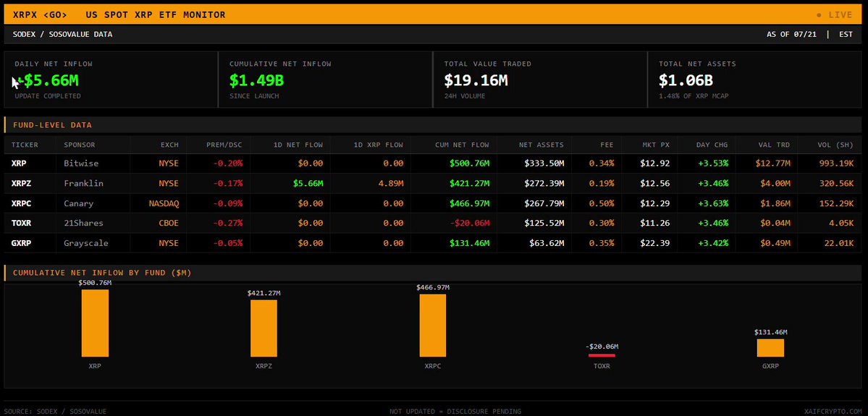Sort by the EXCH column header
The image size is (868, 416).
(x=170, y=145)
